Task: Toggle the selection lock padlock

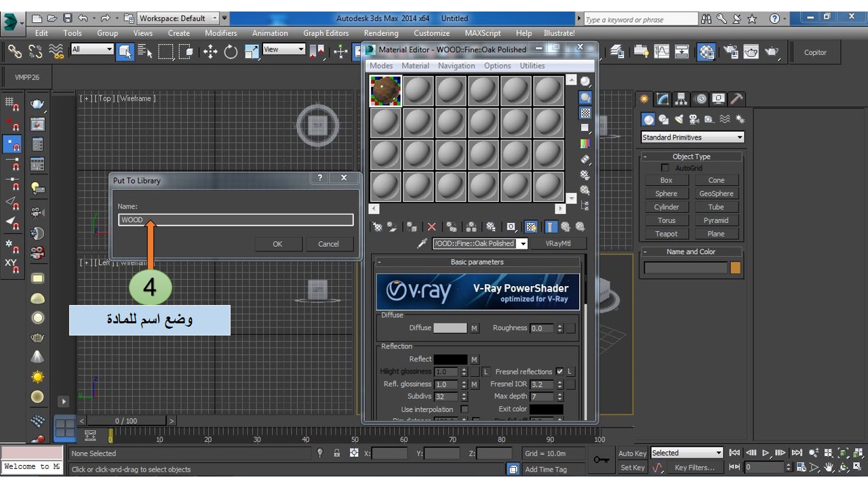Action: point(336,453)
